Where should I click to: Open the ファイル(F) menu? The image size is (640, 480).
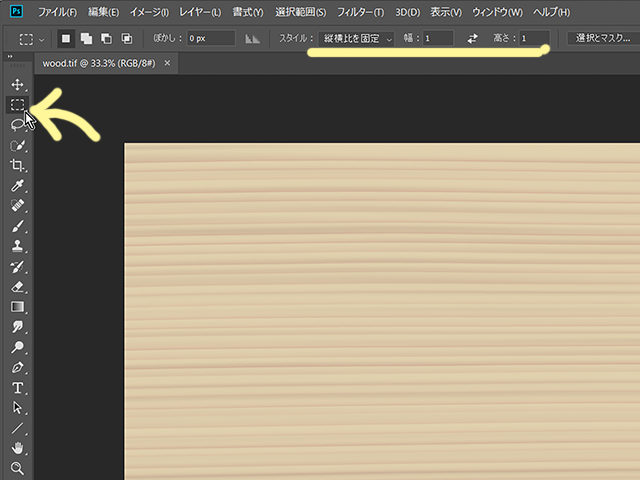[57, 12]
